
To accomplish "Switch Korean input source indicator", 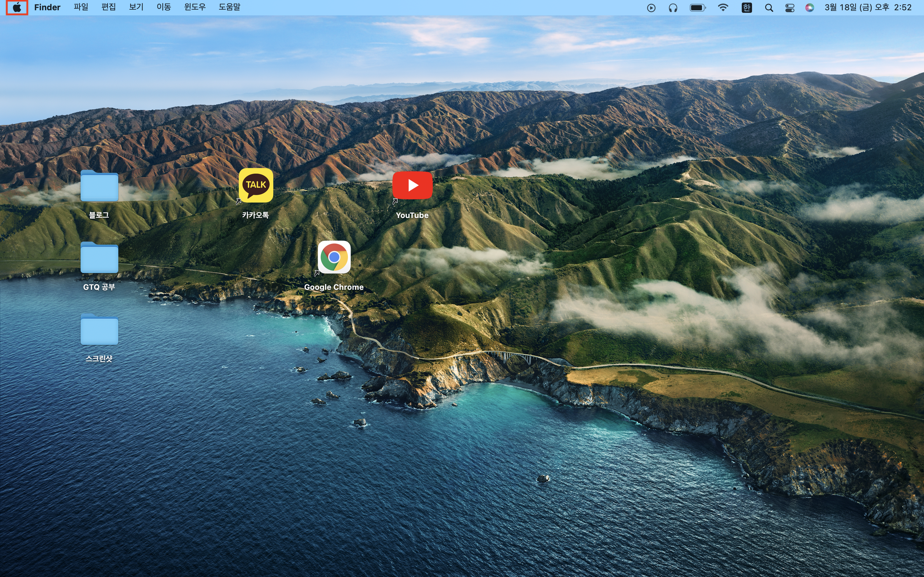I will pyautogui.click(x=747, y=8).
